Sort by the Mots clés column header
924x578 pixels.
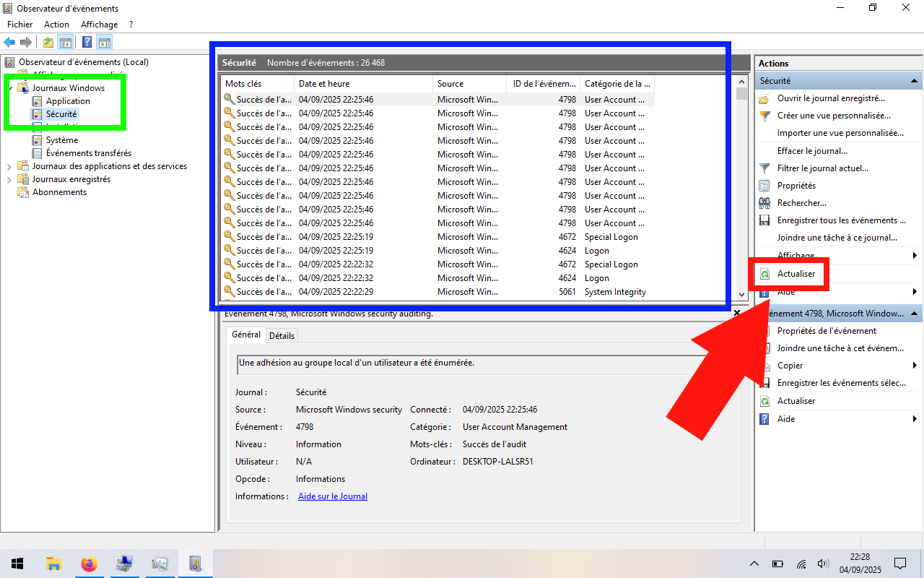coord(257,84)
